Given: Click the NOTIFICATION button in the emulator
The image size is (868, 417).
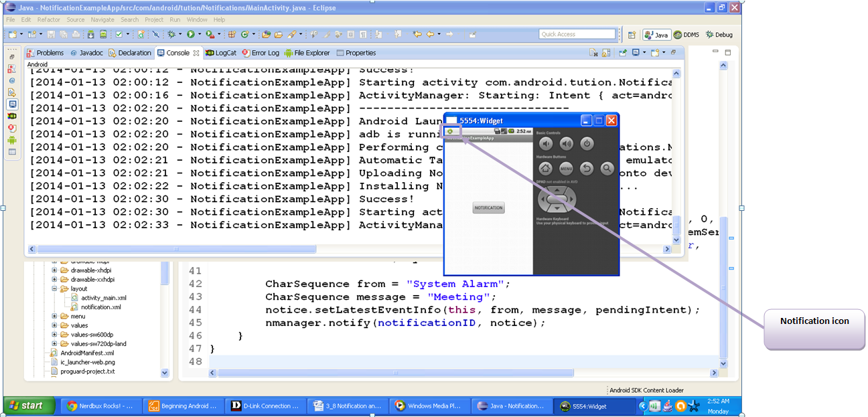Looking at the screenshot, I should pos(488,207).
